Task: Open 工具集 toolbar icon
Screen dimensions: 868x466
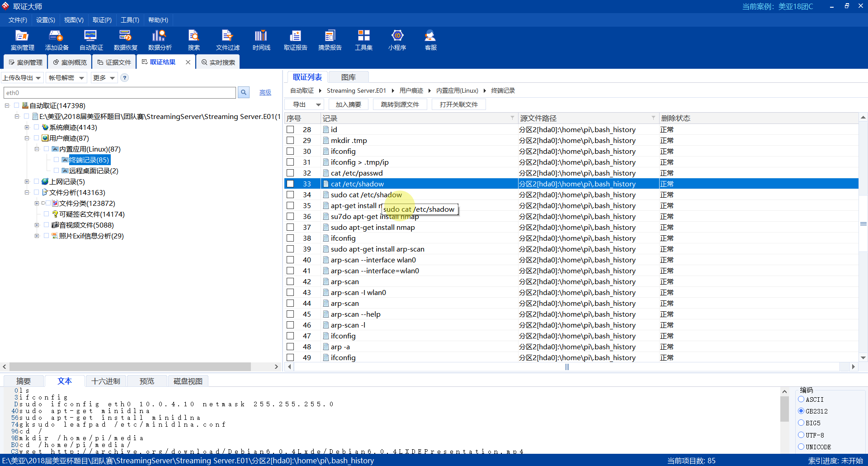Action: click(363, 40)
